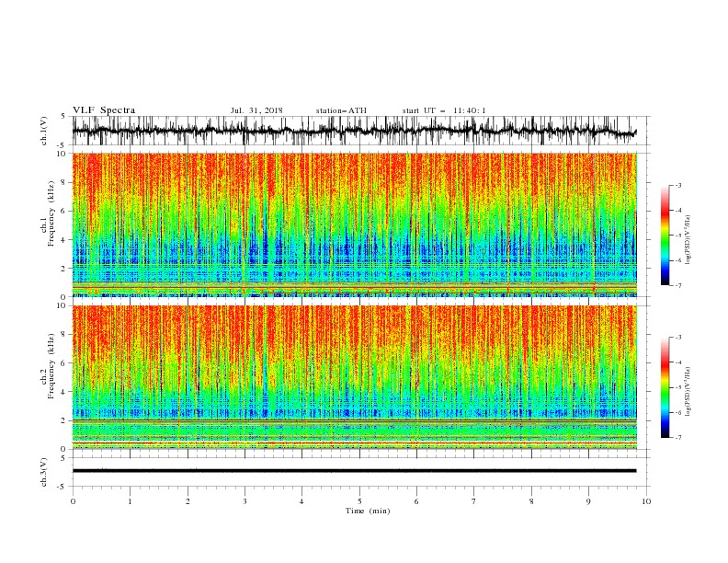This screenshot has height=563, width=728.
Task: Click the "-7" label on ch.2 colorbar
Action: tap(678, 438)
